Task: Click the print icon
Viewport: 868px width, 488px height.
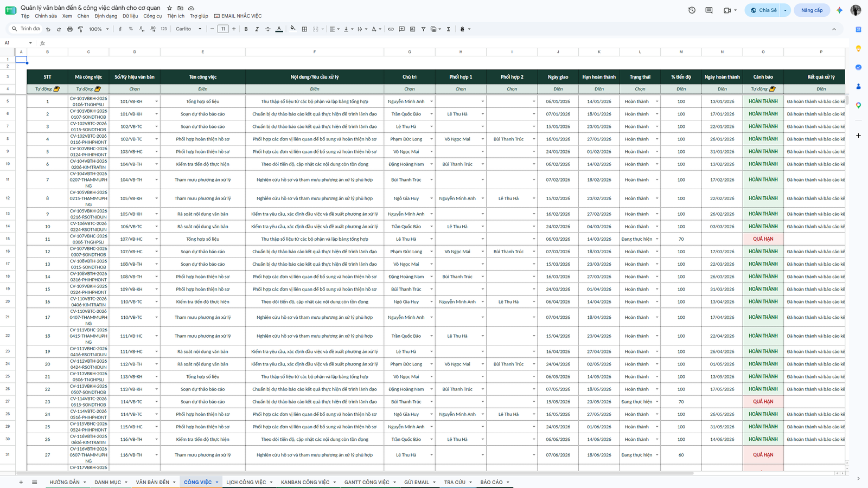Action: (x=69, y=29)
